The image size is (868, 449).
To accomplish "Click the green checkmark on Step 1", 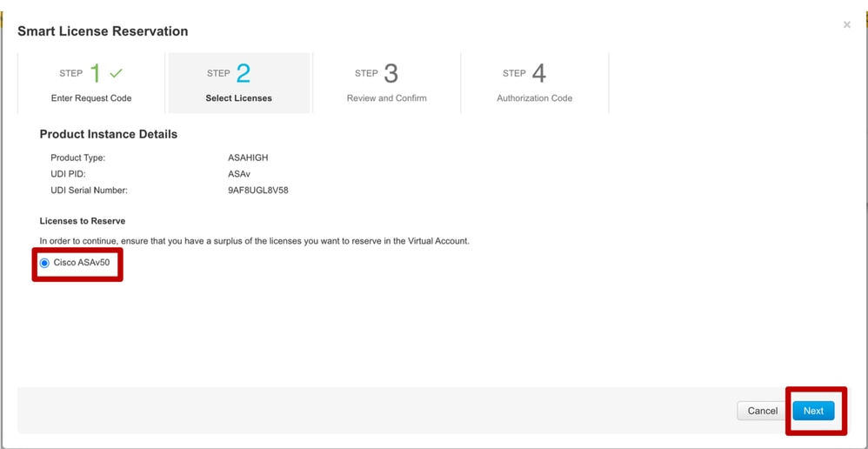I will (x=116, y=73).
